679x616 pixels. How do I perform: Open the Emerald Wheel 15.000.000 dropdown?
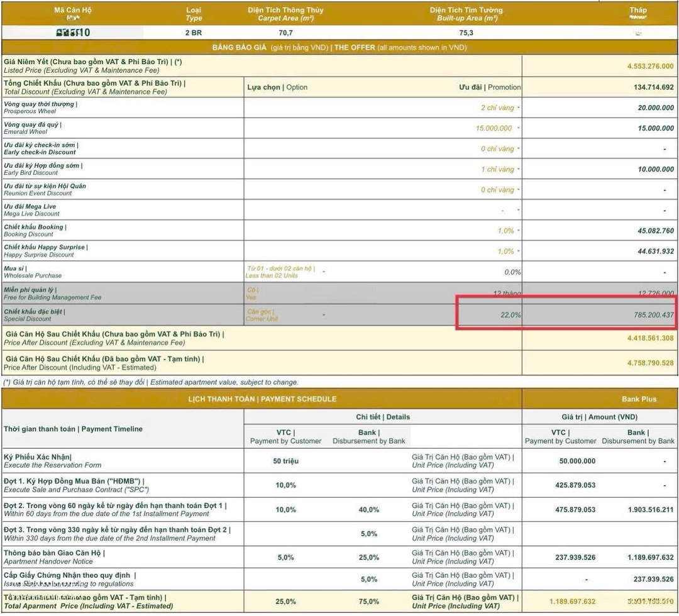point(519,128)
